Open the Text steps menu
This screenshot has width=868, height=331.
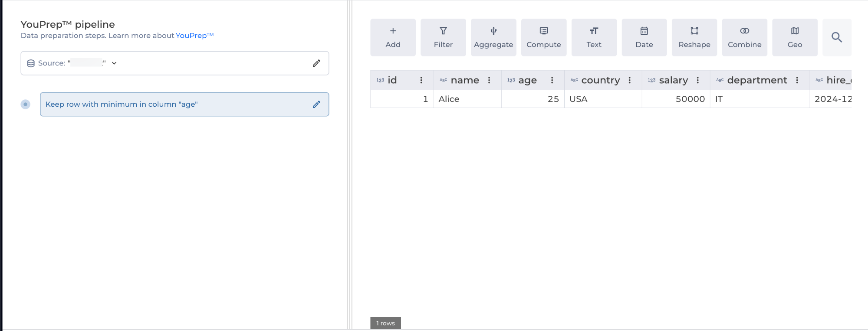(x=594, y=37)
